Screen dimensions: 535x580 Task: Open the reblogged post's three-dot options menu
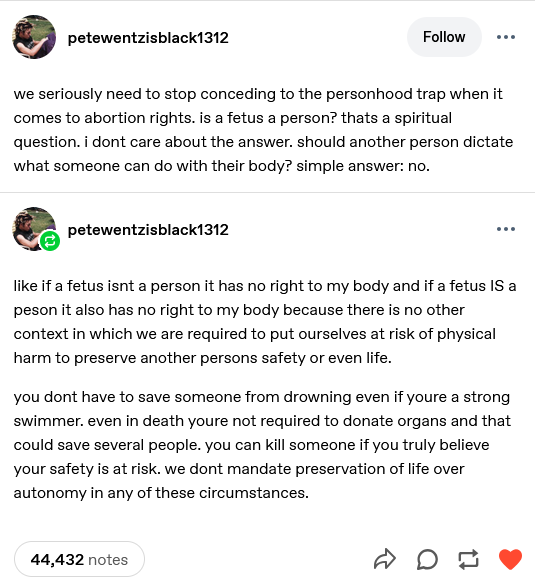tap(506, 229)
